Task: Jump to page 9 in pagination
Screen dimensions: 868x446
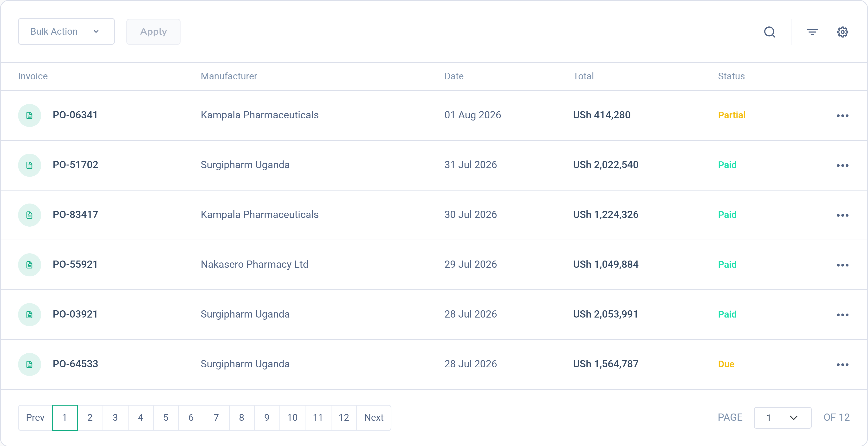Action: click(267, 418)
